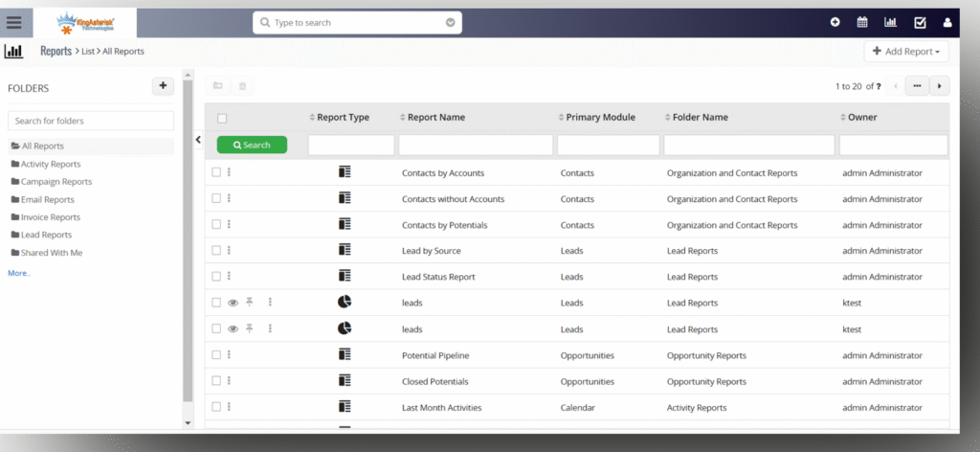980x452 pixels.
Task: Go to next page of reports
Action: (940, 86)
